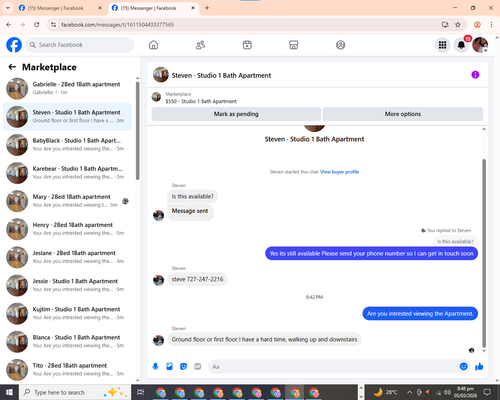This screenshot has height=400, width=500.
Task: Open a new browser tab
Action: [x=207, y=8]
